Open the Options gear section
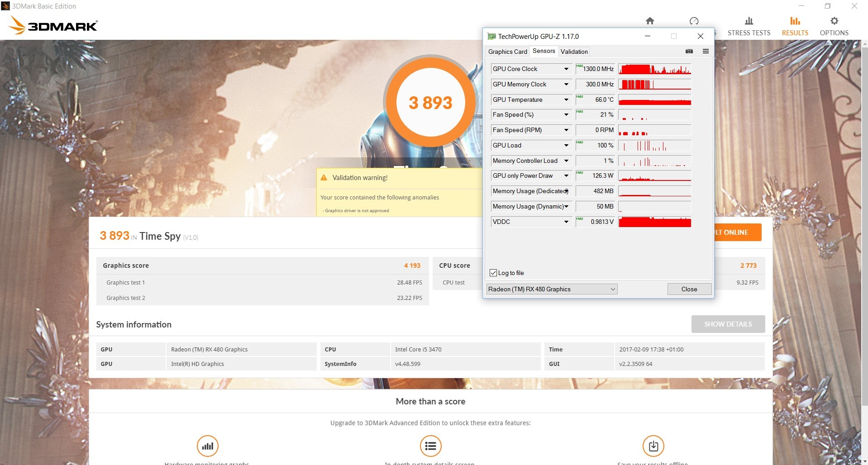 point(834,26)
